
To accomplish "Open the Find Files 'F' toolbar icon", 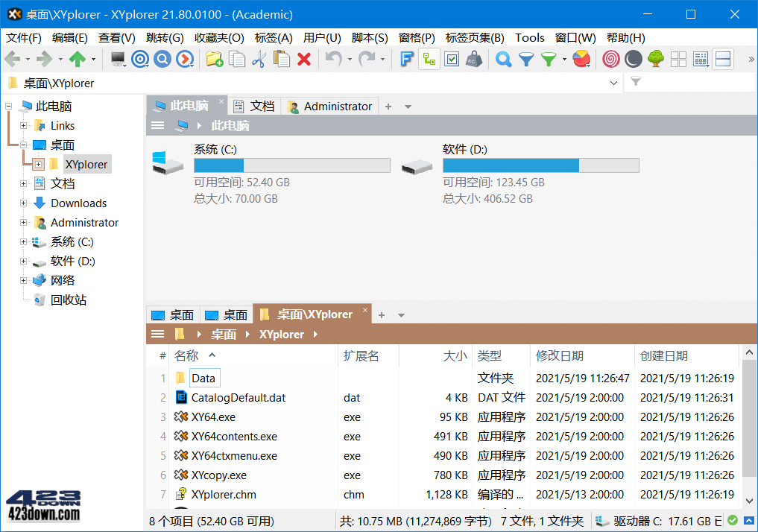I will (406, 58).
